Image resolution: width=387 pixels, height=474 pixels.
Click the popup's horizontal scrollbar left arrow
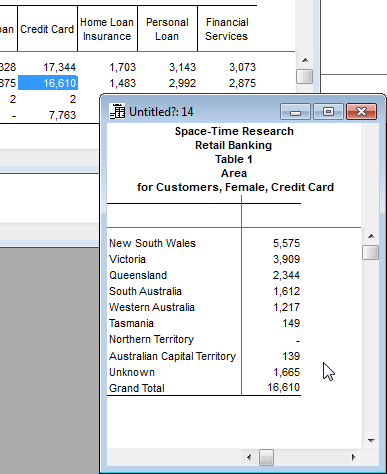(x=249, y=457)
